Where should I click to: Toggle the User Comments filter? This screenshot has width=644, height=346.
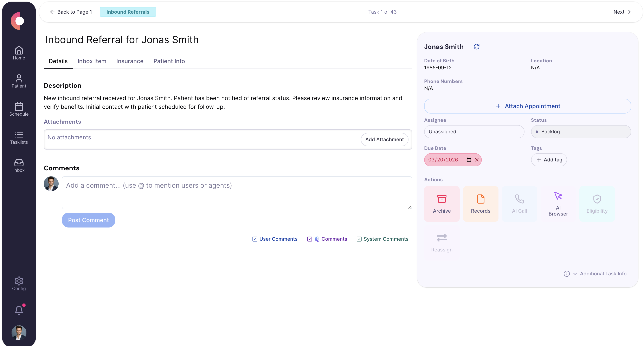(x=255, y=239)
